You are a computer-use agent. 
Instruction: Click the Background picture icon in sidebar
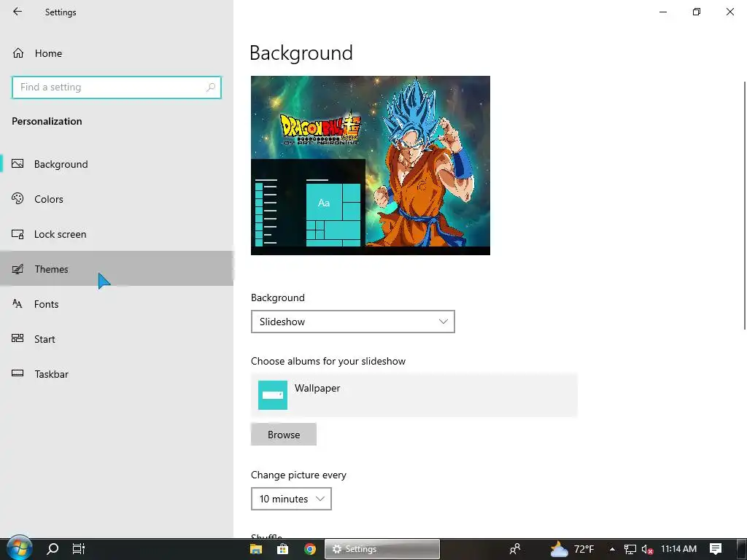18,164
